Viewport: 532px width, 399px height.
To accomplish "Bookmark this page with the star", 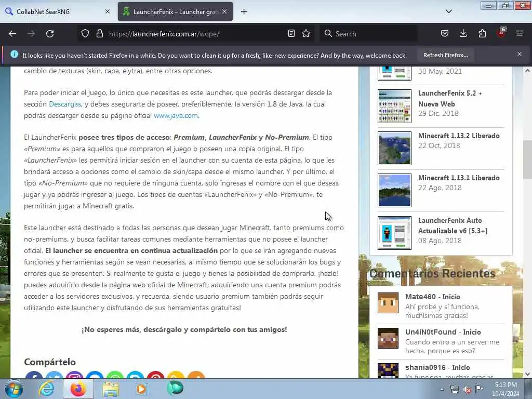I will click(306, 34).
